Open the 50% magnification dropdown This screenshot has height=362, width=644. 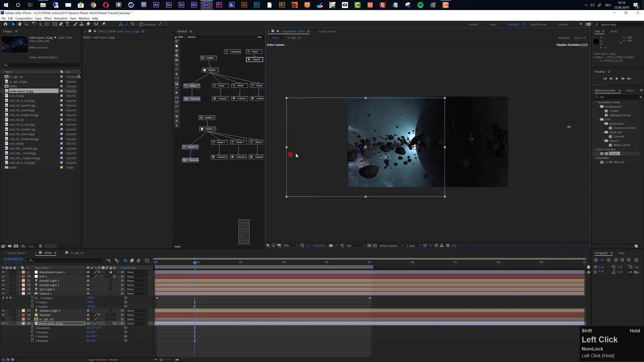[290, 246]
